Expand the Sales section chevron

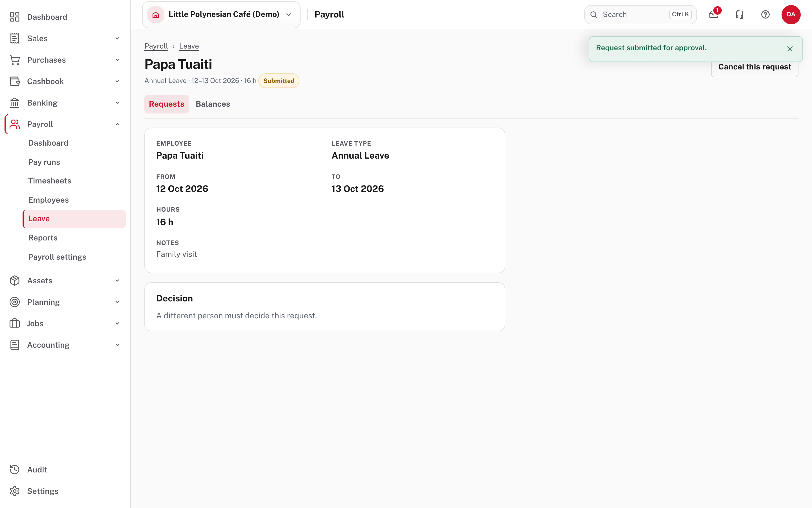[x=117, y=38]
